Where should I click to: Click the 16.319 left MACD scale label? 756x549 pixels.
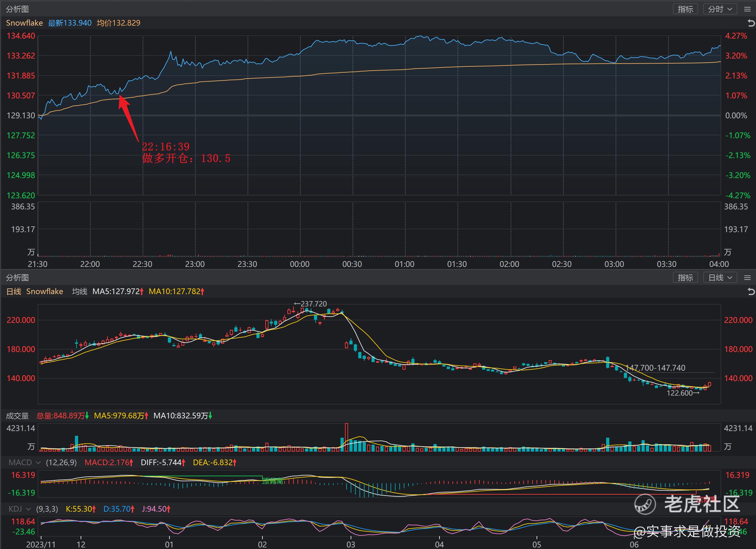pos(23,475)
